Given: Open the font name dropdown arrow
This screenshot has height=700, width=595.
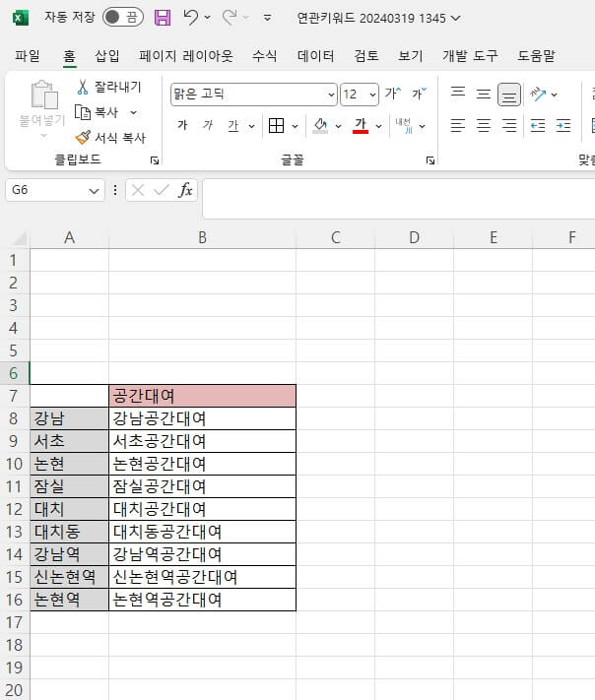Looking at the screenshot, I should pos(331,95).
